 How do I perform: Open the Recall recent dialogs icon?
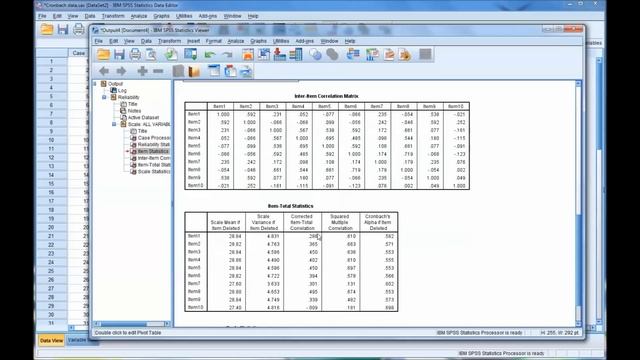tap(191, 54)
